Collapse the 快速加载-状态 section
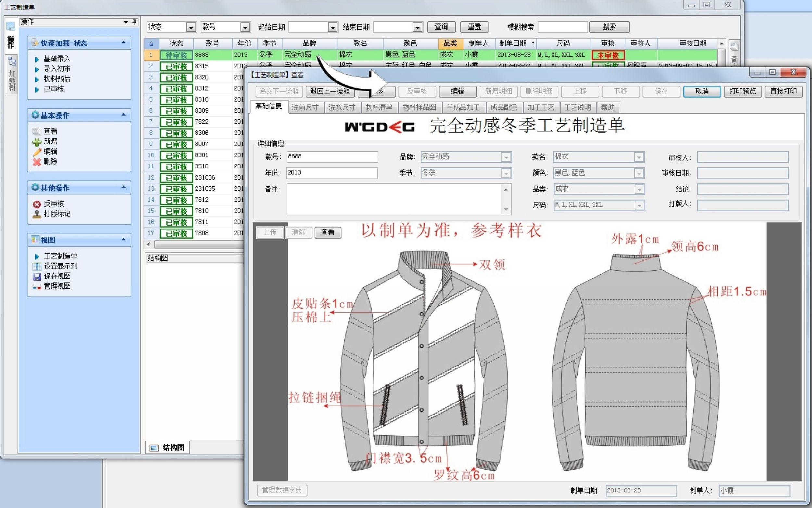Viewport: 812px width, 508px height. click(x=123, y=43)
